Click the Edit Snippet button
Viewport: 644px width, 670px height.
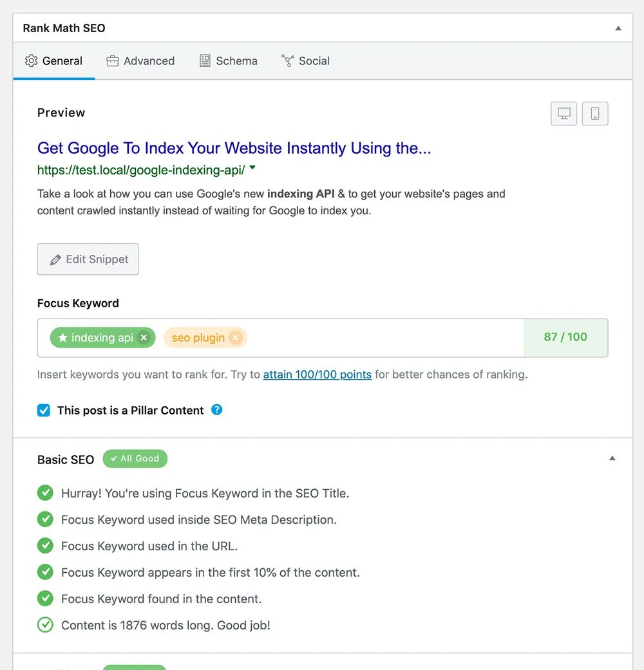tap(88, 259)
